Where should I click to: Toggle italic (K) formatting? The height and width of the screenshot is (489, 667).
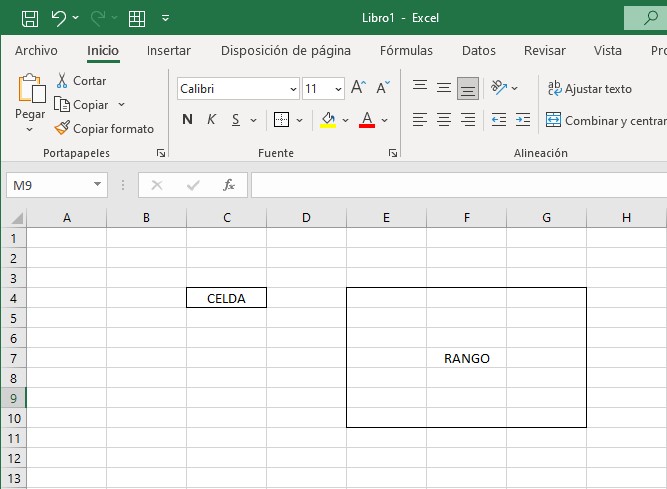[x=211, y=119]
